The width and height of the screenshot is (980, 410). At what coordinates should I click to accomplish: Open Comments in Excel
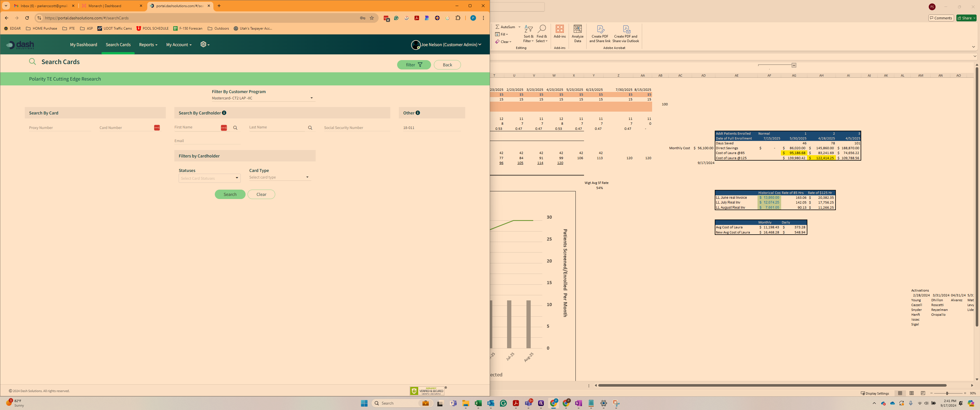(941, 18)
